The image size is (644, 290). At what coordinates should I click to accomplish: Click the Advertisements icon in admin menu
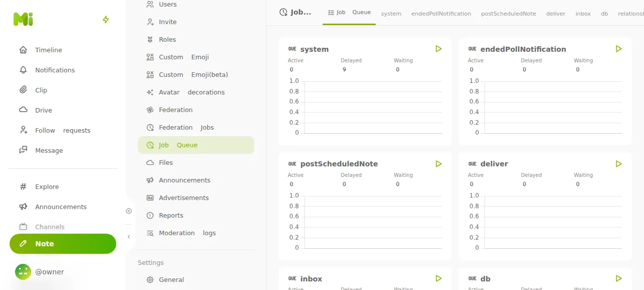150,198
